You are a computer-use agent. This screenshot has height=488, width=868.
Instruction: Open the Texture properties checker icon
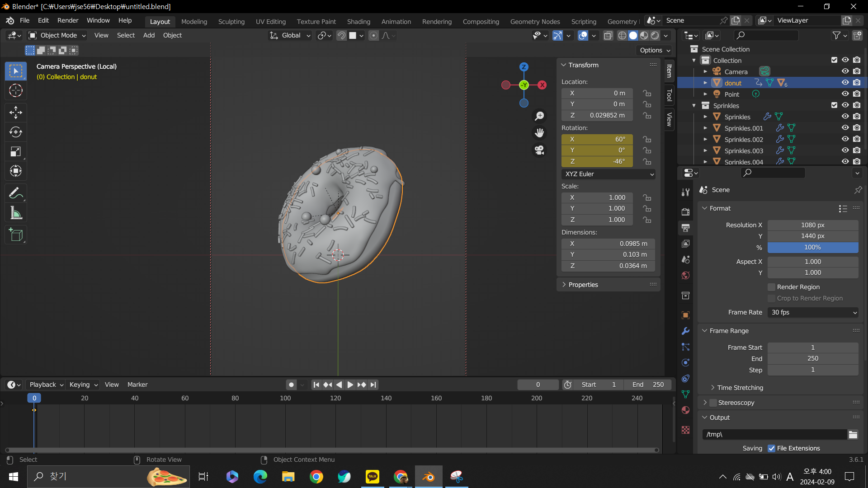[x=685, y=430]
